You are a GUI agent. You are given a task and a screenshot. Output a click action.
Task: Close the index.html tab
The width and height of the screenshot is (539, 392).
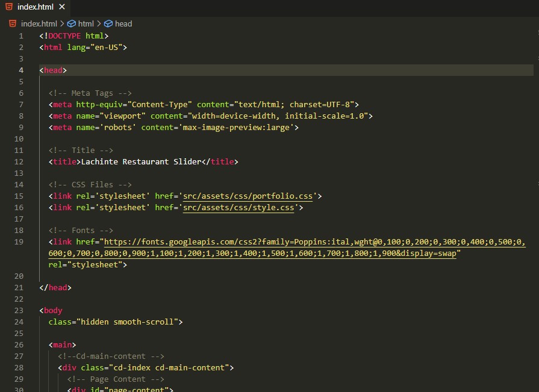[62, 7]
